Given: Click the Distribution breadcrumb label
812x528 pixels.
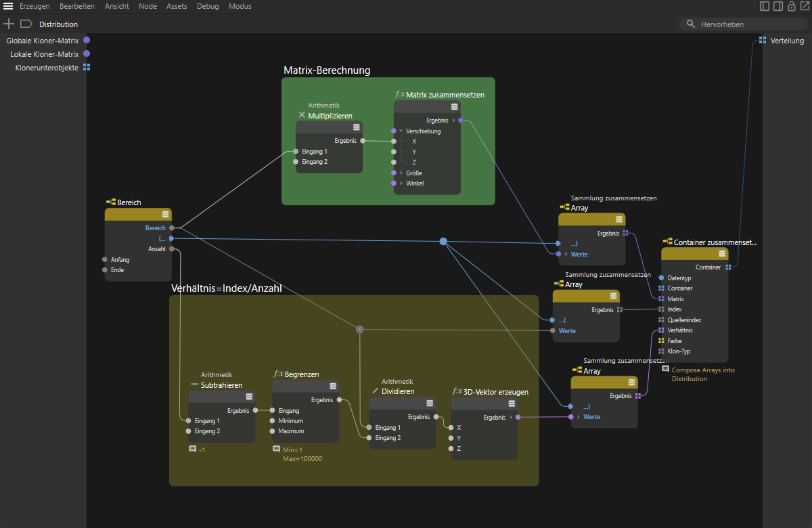Looking at the screenshot, I should click(58, 24).
